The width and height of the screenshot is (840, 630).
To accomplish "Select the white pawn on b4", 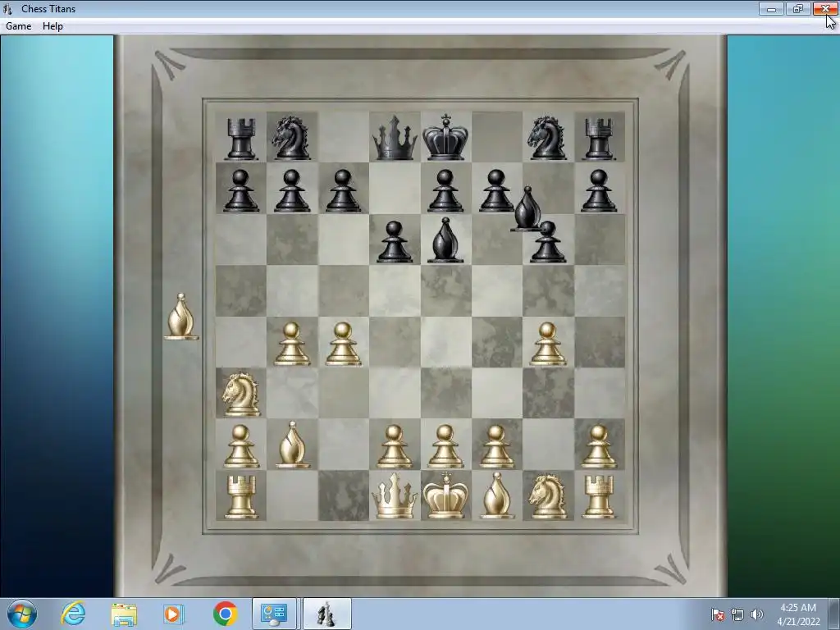I will (x=292, y=344).
